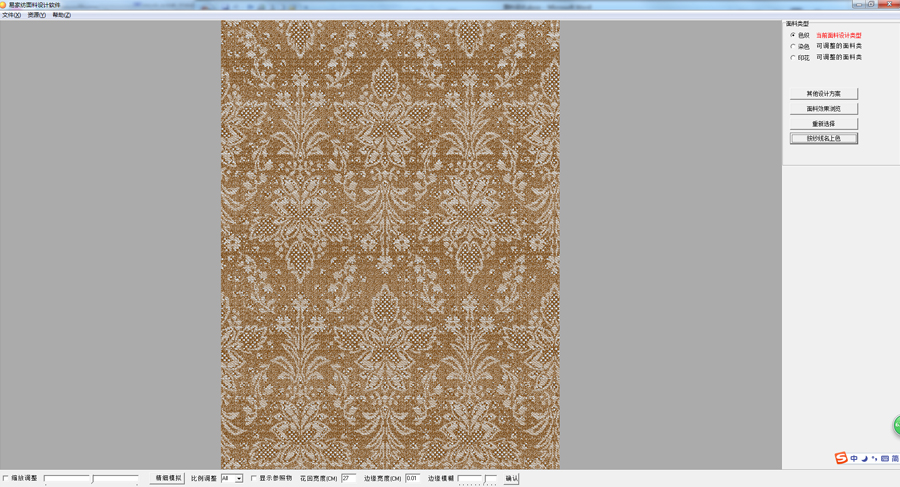
Task: Enable the 缩放调整 checkbox
Action: point(6,478)
